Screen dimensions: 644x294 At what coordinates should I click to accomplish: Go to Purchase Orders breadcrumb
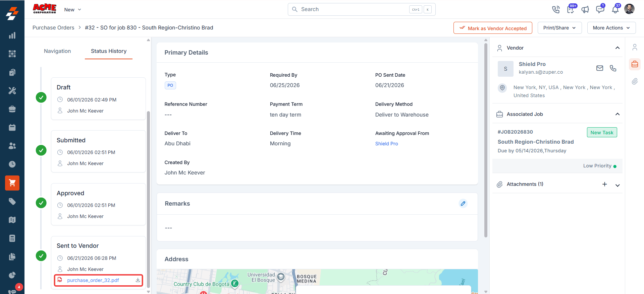pyautogui.click(x=53, y=28)
